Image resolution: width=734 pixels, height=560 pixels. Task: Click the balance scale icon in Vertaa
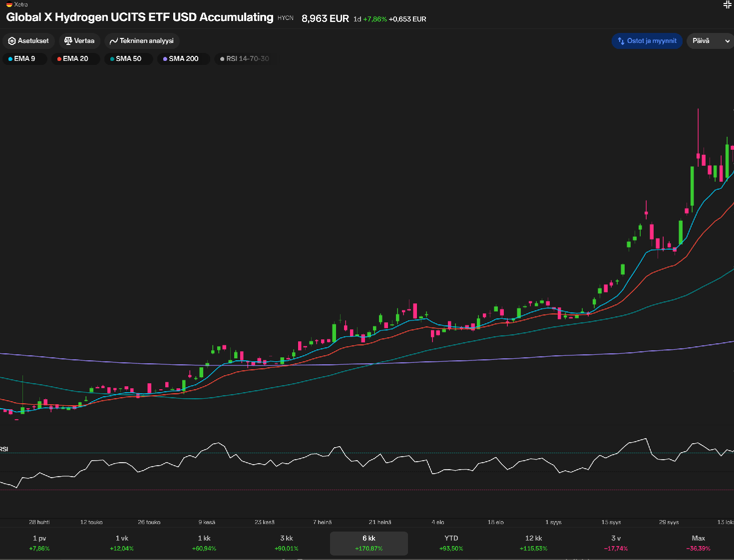[68, 41]
